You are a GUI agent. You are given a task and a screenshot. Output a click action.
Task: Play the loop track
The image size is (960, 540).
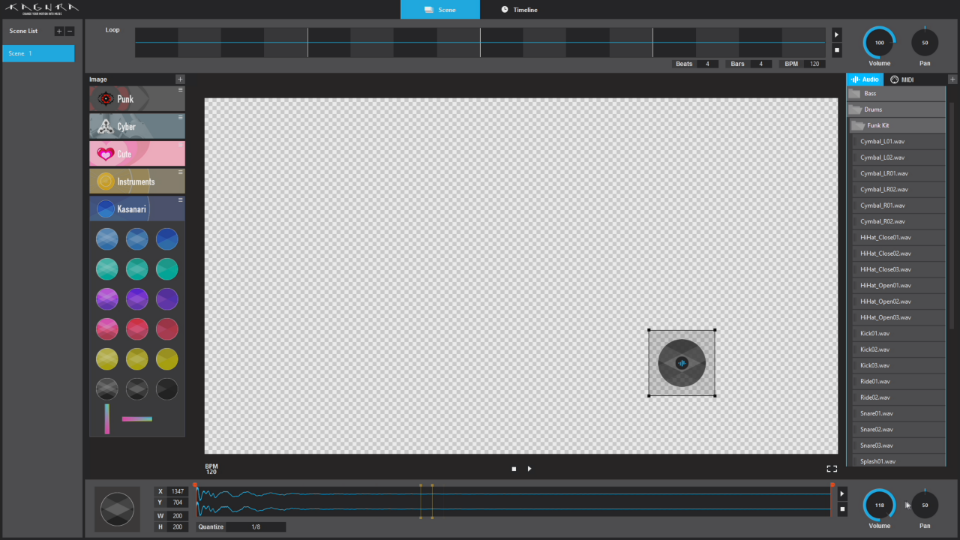pos(836,35)
